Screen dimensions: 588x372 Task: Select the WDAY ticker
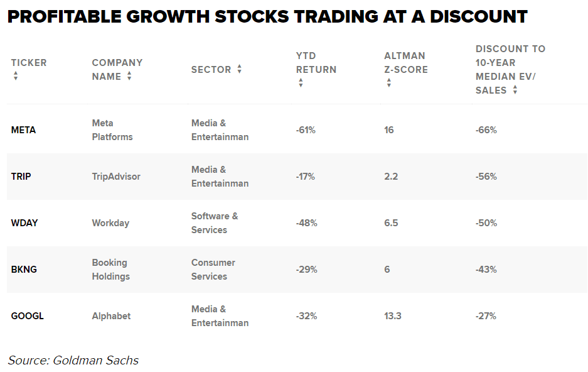(x=24, y=223)
